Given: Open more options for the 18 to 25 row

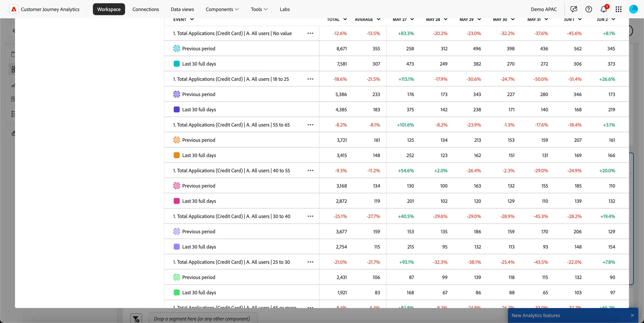Looking at the screenshot, I should 310,79.
